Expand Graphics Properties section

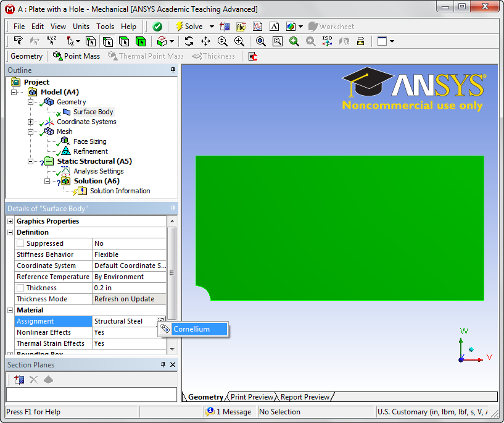(x=10, y=221)
